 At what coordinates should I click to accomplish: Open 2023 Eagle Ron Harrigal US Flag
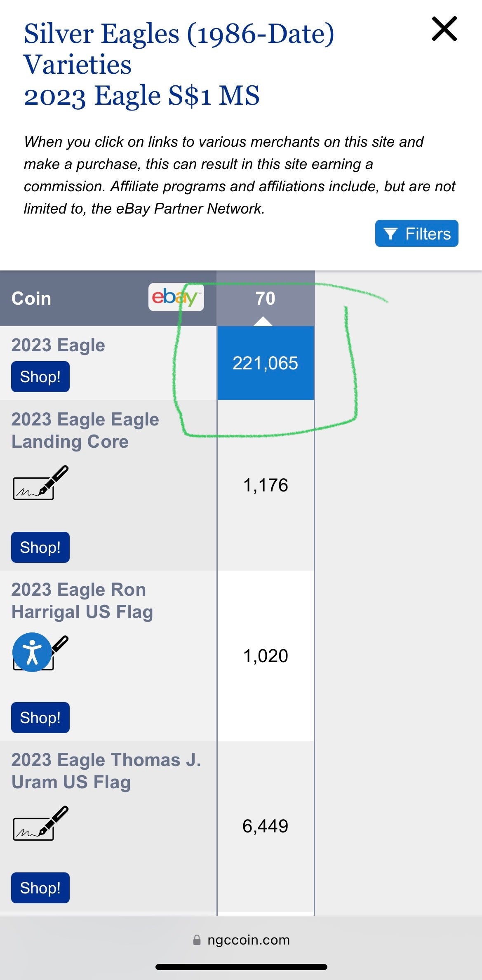pyautogui.click(x=82, y=601)
